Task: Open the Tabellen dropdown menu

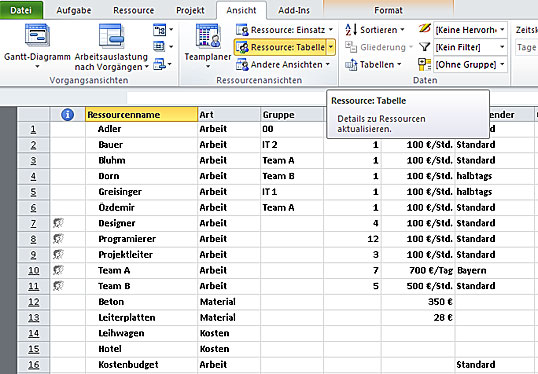Action: [373, 65]
